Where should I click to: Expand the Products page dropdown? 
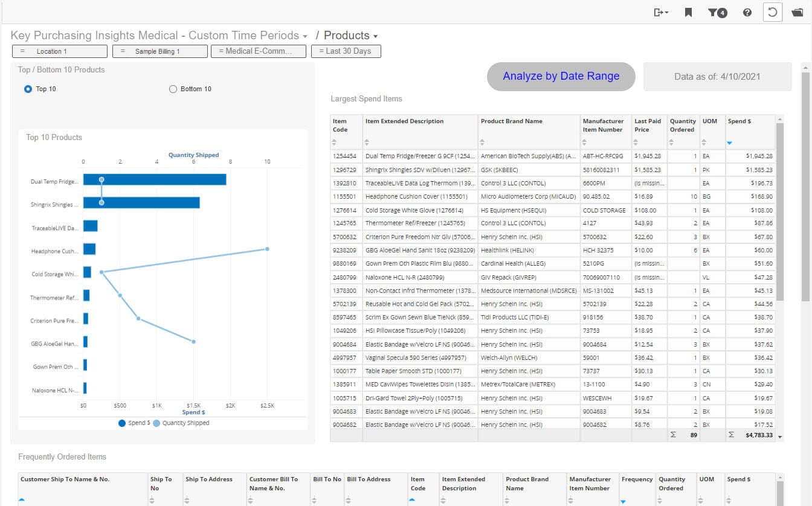tap(375, 37)
